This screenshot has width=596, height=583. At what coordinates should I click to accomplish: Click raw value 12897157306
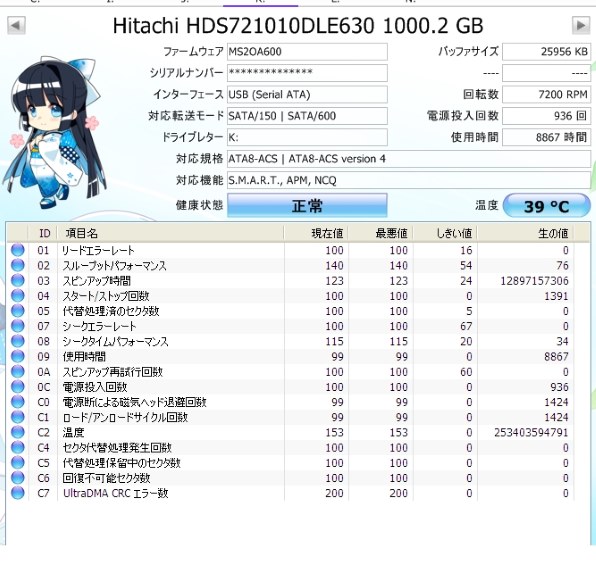coord(534,281)
